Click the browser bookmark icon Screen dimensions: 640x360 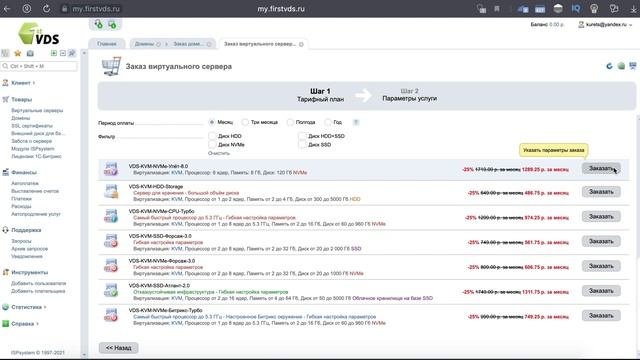tap(497, 9)
